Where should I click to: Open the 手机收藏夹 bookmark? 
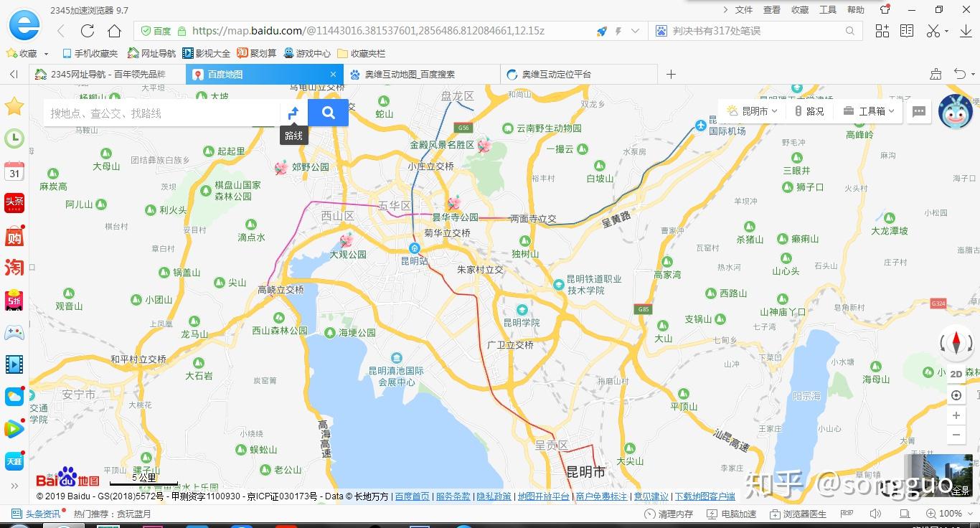point(90,54)
